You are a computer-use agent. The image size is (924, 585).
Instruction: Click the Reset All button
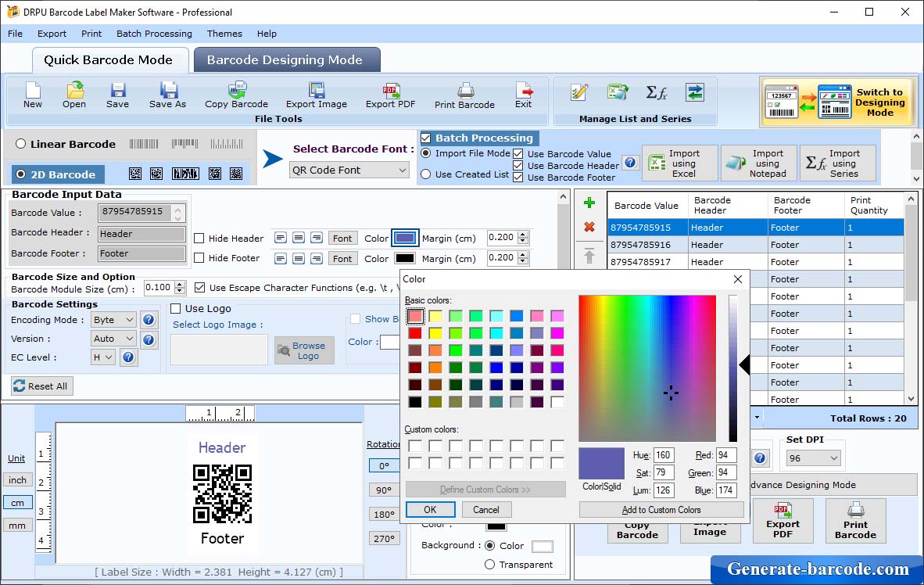pos(41,386)
